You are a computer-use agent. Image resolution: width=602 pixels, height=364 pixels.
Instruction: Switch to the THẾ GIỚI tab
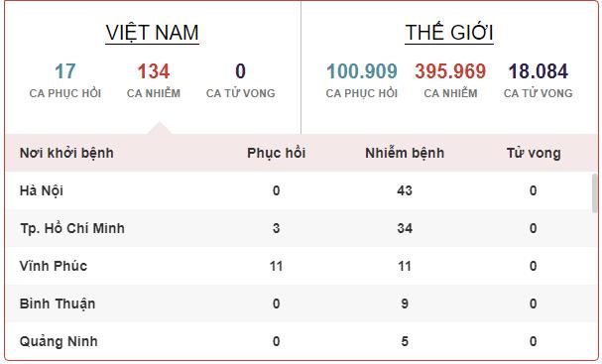point(449,33)
